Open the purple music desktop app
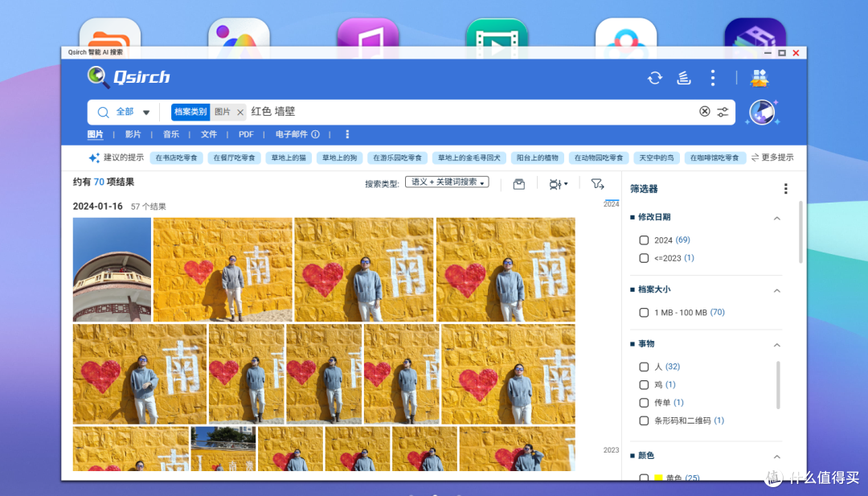The image size is (868, 496). (368, 39)
